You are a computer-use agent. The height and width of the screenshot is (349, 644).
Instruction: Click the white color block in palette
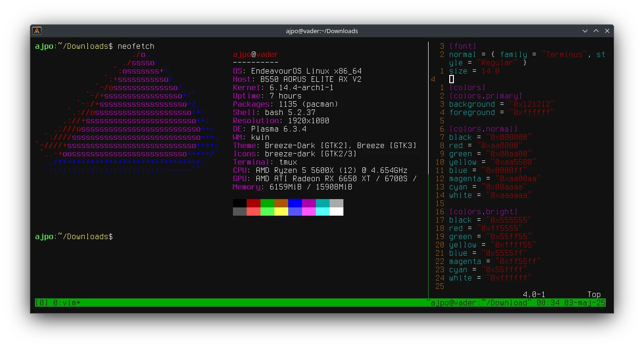click(337, 212)
